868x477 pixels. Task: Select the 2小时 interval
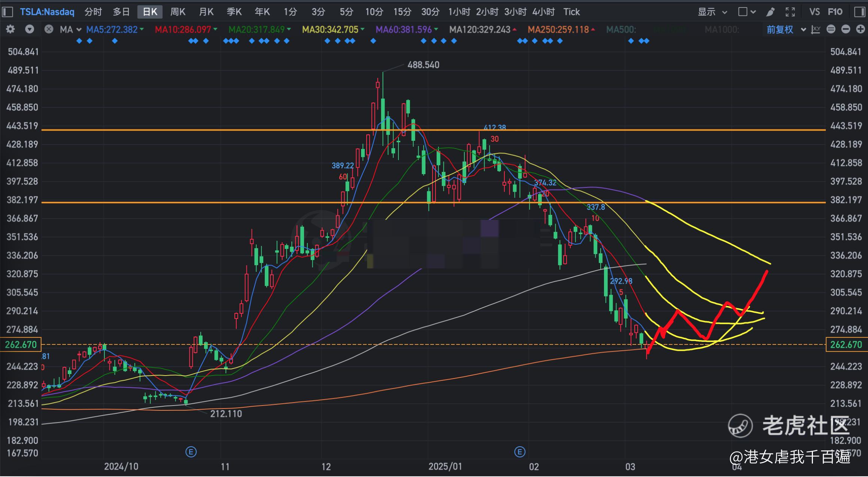[x=487, y=12]
